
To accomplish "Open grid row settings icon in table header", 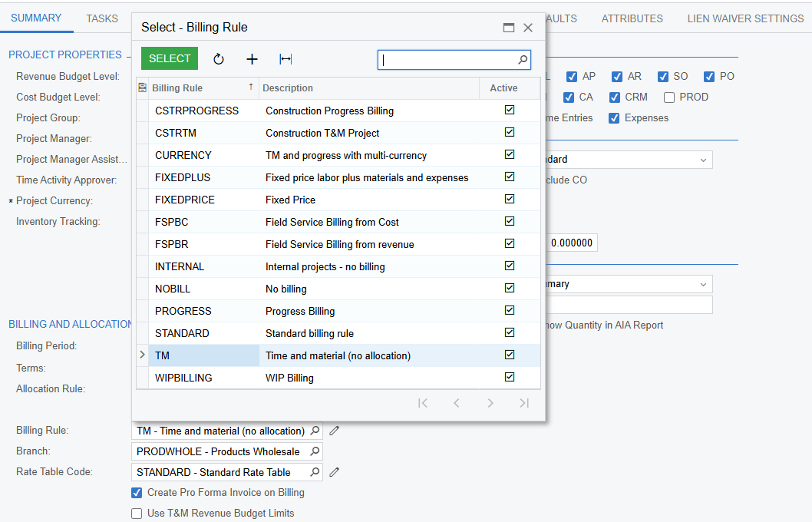I will click(x=143, y=88).
